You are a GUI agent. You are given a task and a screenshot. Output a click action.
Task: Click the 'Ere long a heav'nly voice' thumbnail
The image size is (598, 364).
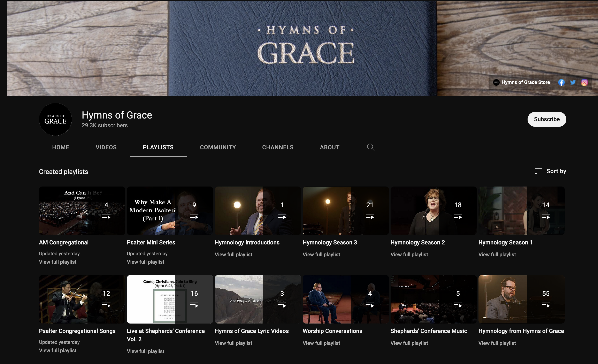coord(258,299)
